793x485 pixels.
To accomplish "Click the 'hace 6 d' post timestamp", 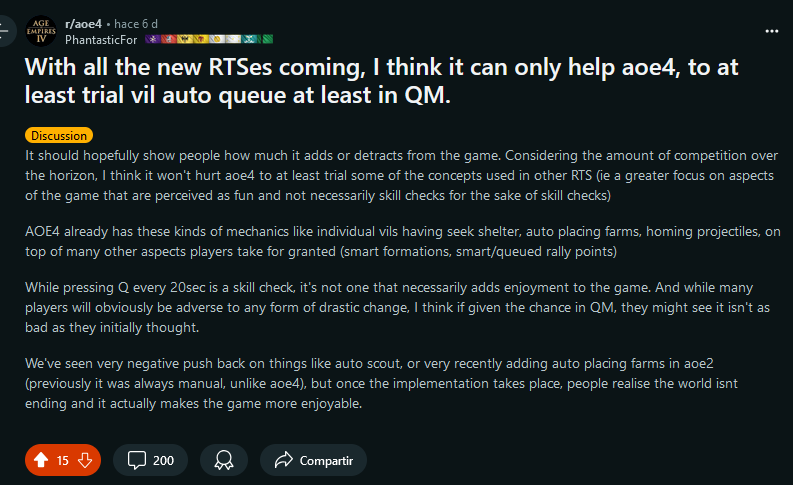I will click(136, 24).
